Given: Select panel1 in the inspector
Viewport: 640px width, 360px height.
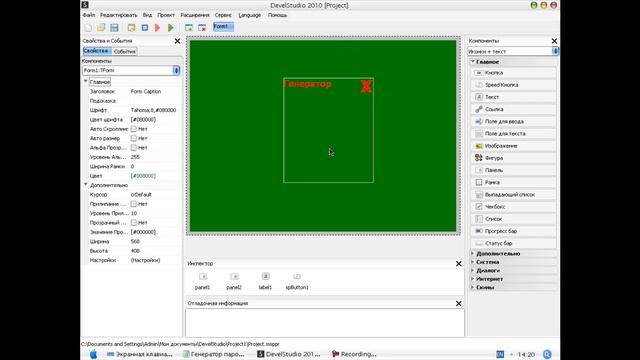Looking at the screenshot, I should coord(202,281).
